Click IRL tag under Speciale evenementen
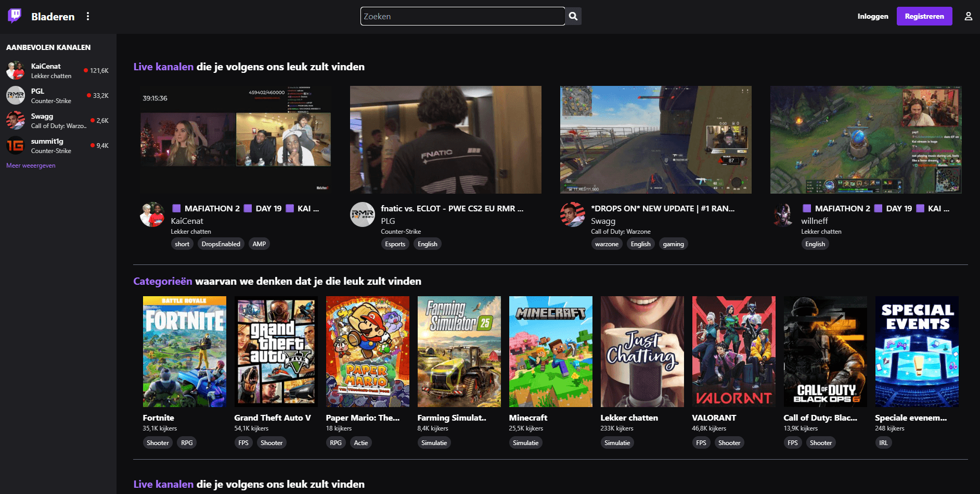The width and height of the screenshot is (980, 494). click(883, 443)
